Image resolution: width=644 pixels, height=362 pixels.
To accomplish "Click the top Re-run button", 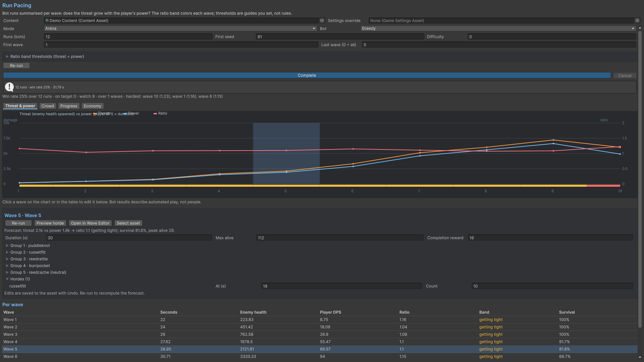I will point(16,66).
